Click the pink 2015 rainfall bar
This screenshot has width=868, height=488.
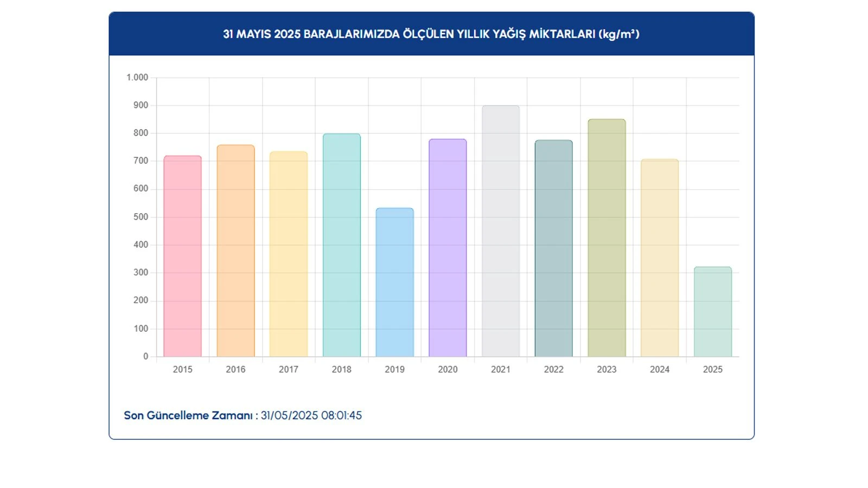tap(182, 256)
